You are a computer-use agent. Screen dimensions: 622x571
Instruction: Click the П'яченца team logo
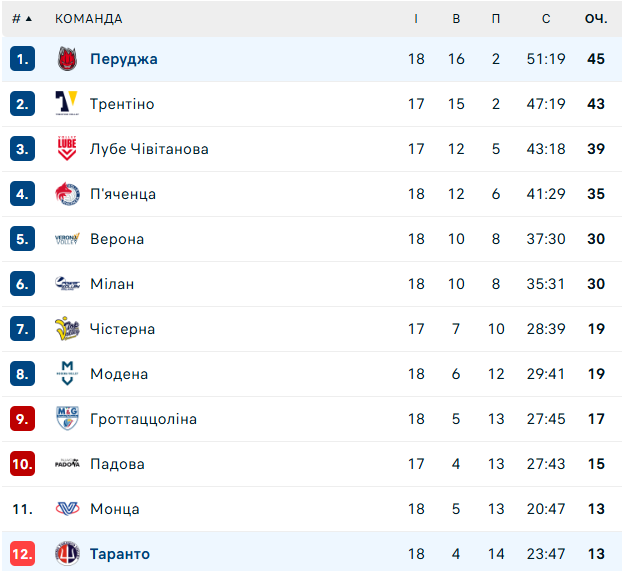tap(67, 194)
